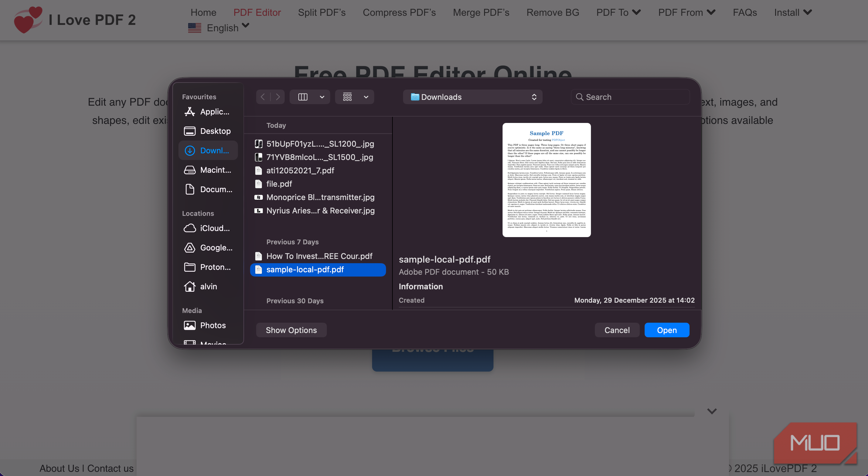Expand the view mode dropdown chevron

pos(322,97)
